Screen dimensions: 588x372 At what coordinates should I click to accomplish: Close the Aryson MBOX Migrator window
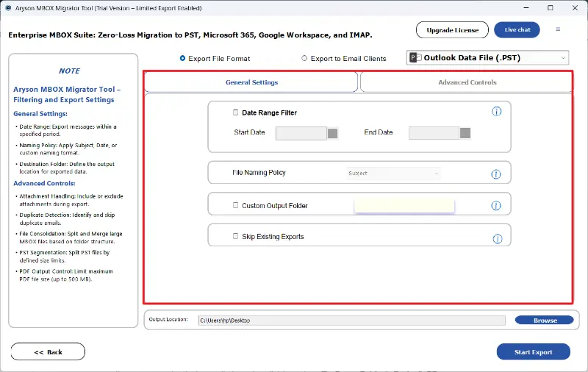pos(575,8)
